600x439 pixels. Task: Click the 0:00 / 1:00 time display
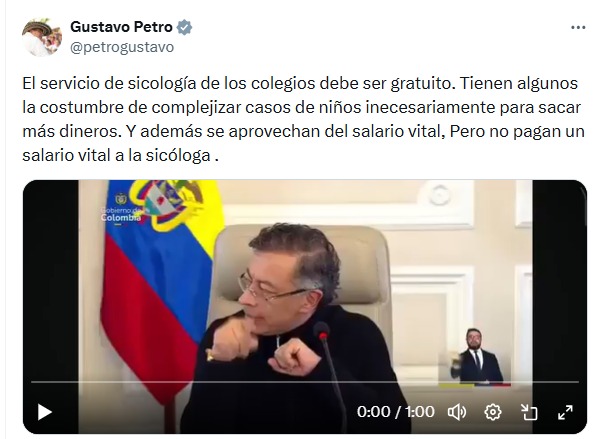[x=396, y=412]
